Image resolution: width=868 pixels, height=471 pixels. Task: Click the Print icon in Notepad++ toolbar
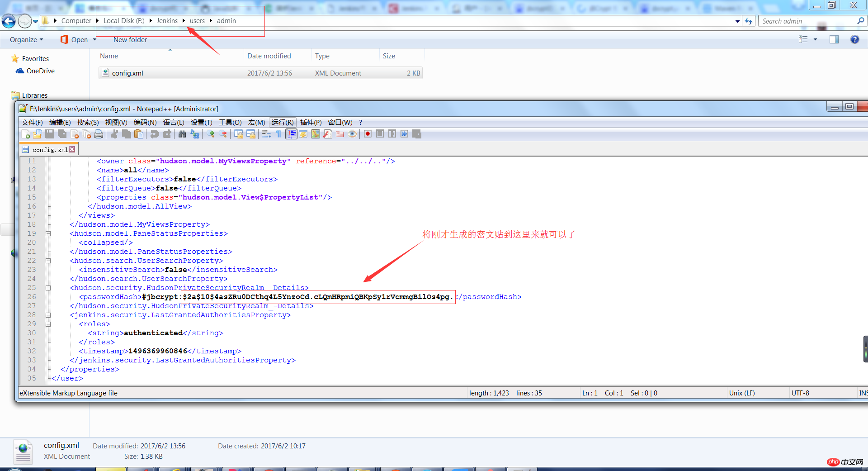click(99, 134)
